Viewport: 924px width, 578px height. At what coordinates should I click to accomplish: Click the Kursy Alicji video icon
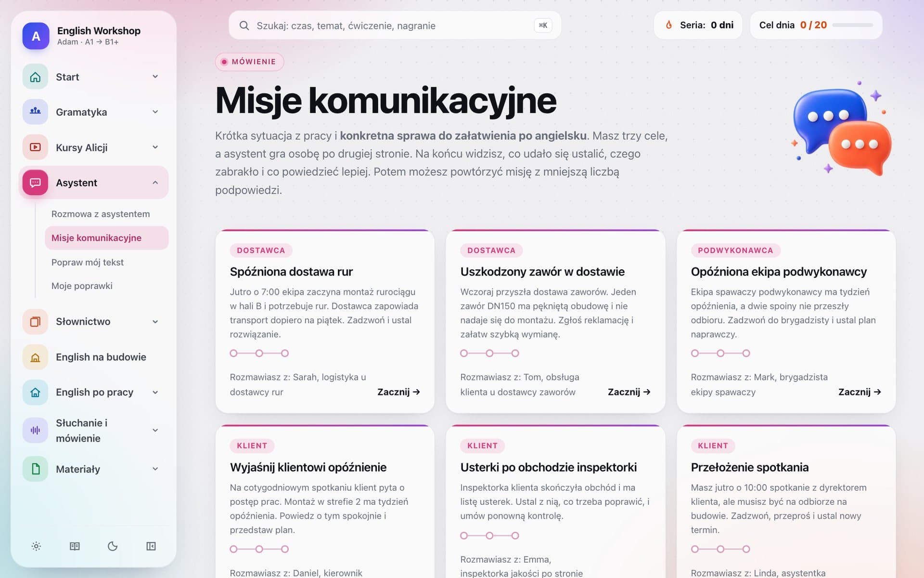click(35, 147)
